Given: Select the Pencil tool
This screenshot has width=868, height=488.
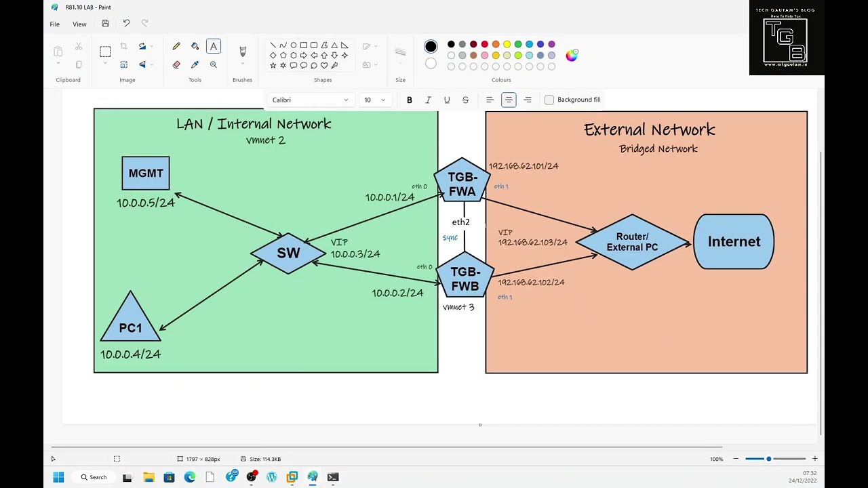Looking at the screenshot, I should point(176,46).
